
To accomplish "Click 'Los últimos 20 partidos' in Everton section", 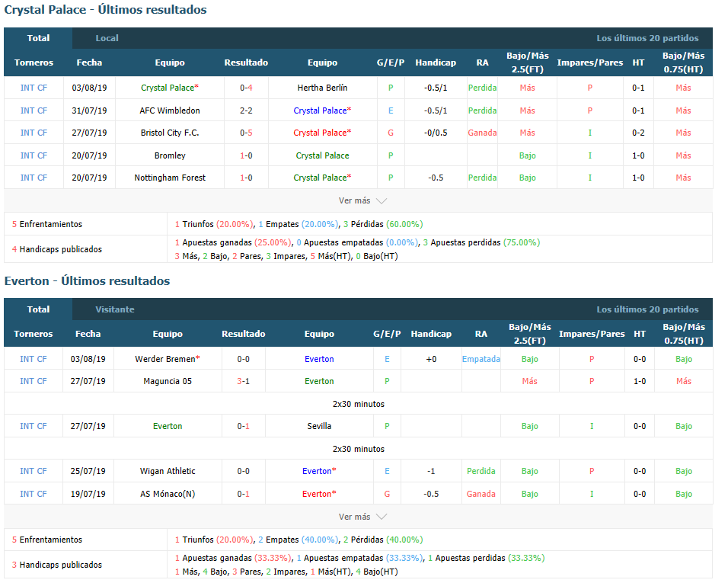I will [x=647, y=309].
